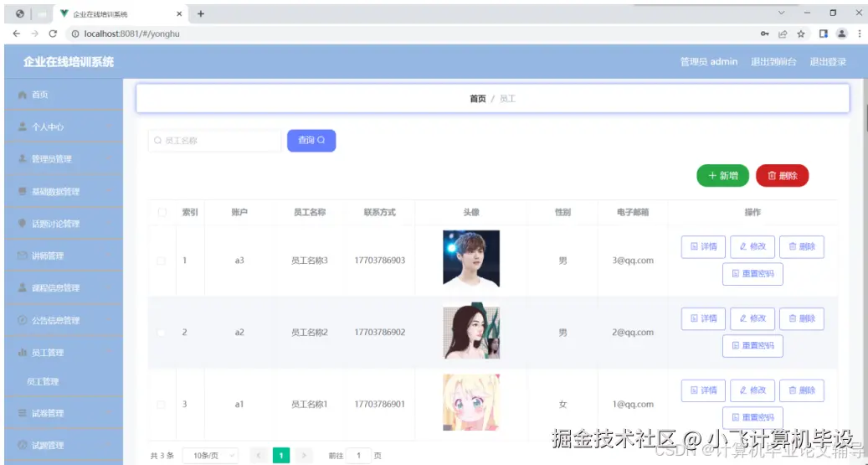Click the search magnifier icon in 员工名称 field
This screenshot has width=868, height=465.
point(157,141)
